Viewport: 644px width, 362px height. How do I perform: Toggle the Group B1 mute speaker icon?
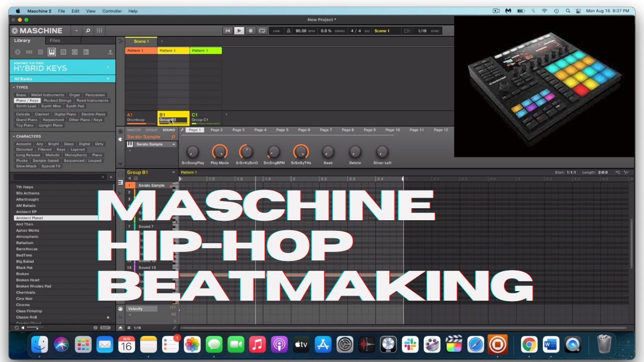(129, 178)
